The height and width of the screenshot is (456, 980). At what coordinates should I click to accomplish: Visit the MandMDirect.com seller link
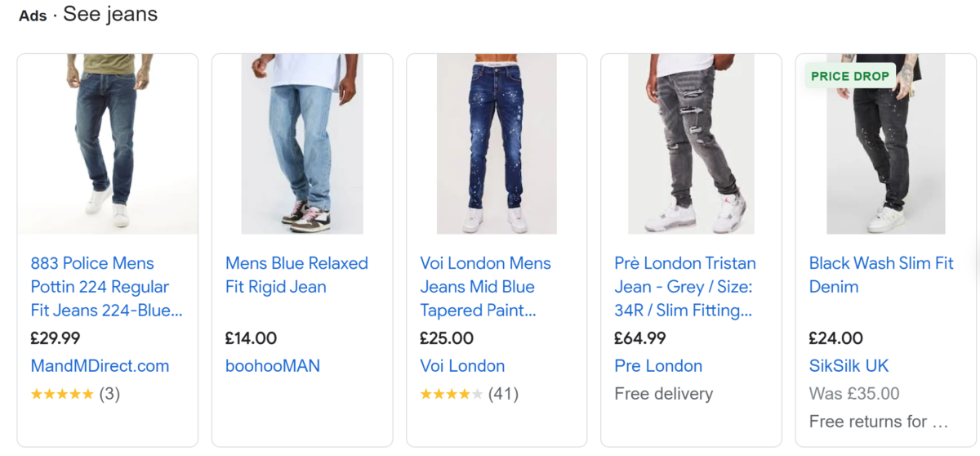coord(100,366)
